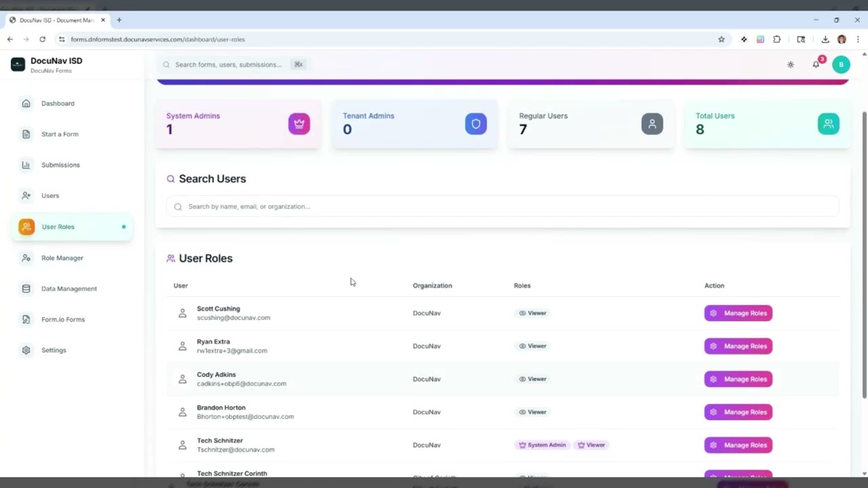Select User Roles in sidebar
The height and width of the screenshot is (488, 868).
[x=71, y=226]
